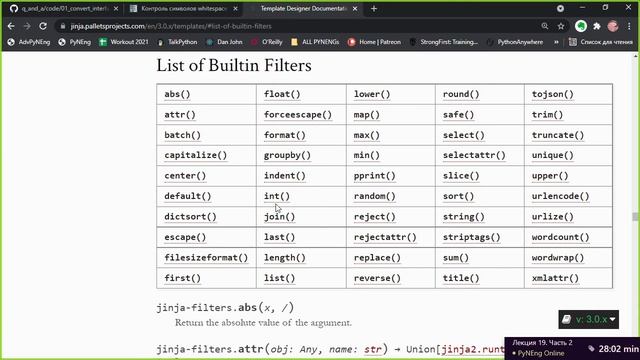Open the round() filter link
This screenshot has width=640, height=360.
(x=461, y=94)
